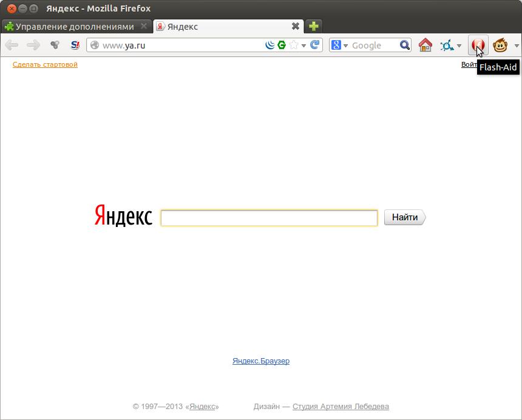
Task: Open the Яндекс.Браузер link
Action: [x=261, y=361]
